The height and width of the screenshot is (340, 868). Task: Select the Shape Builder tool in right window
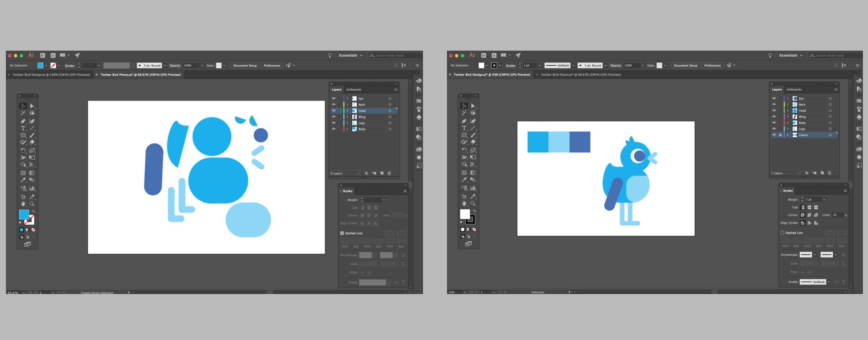coord(464,165)
